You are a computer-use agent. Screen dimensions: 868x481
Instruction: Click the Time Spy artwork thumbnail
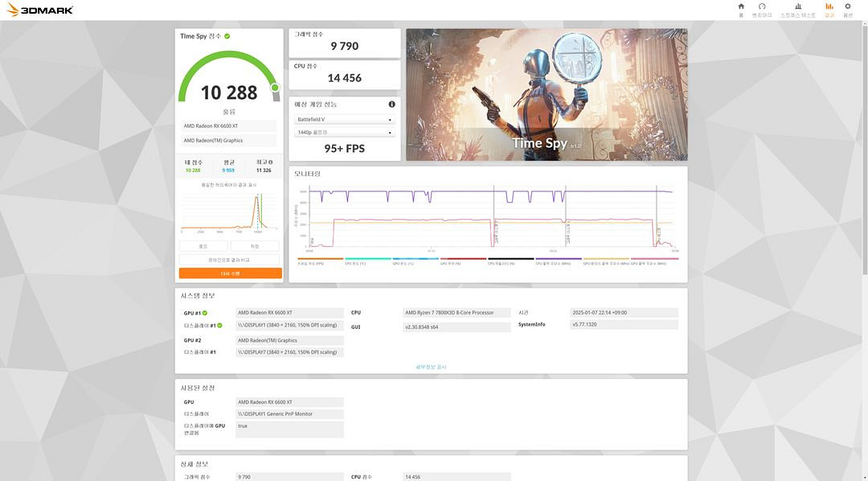click(x=547, y=95)
